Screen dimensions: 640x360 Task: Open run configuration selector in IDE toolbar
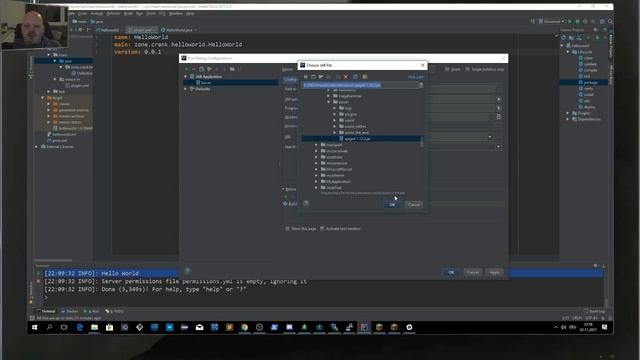tap(551, 21)
